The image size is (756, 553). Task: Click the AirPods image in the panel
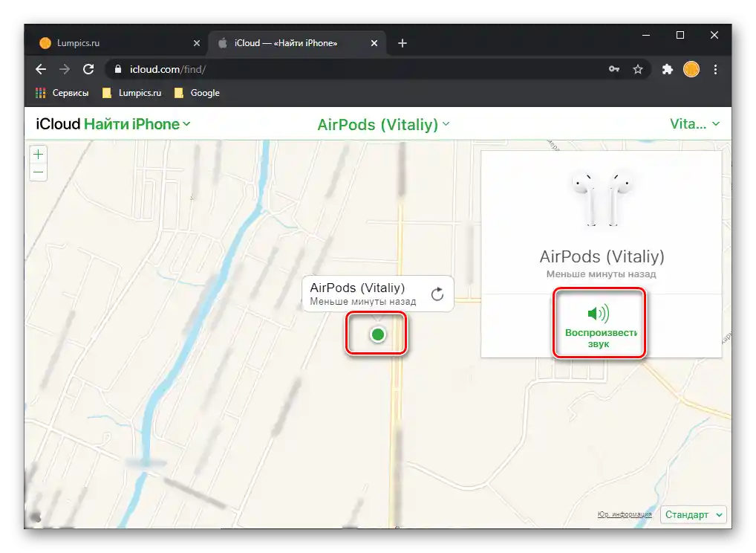602,198
